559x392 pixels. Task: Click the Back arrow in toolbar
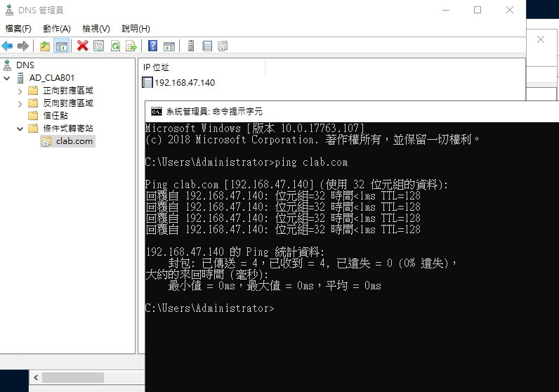click(7, 46)
